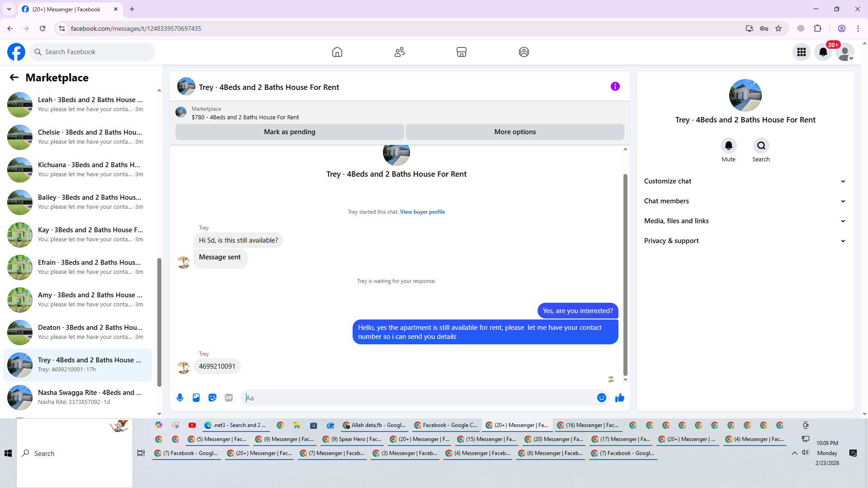Open the GIF picker icon

pyautogui.click(x=229, y=398)
